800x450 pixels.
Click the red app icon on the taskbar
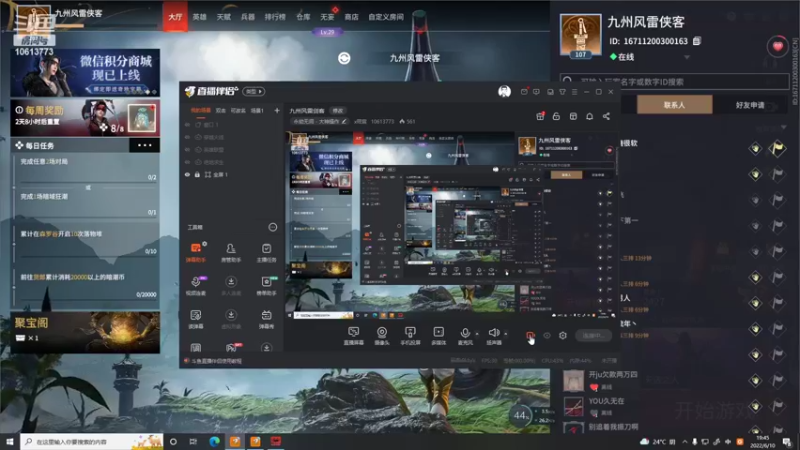pos(276,441)
